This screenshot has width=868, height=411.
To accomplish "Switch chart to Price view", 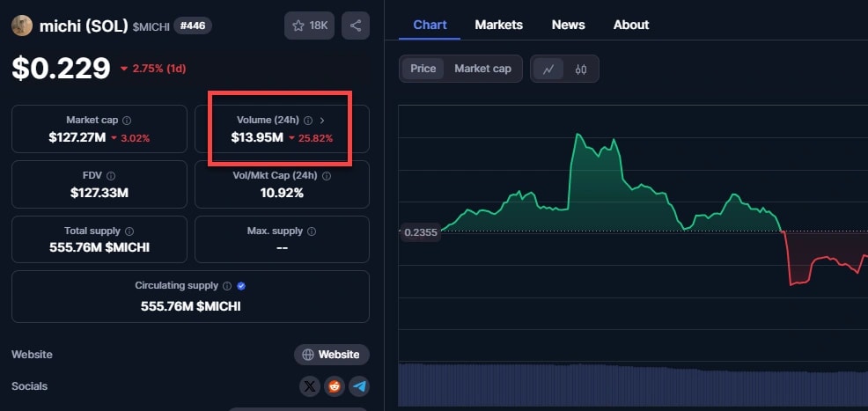I will click(x=423, y=69).
